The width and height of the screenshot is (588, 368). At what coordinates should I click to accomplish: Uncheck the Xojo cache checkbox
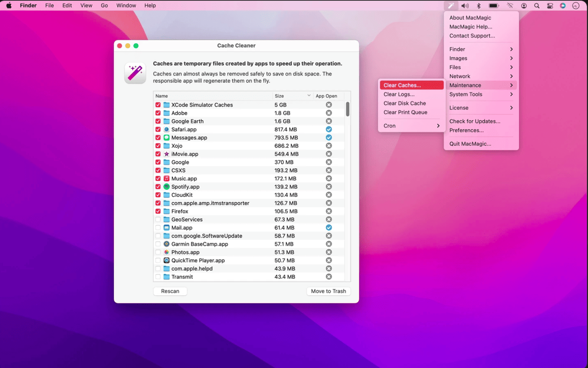(158, 146)
